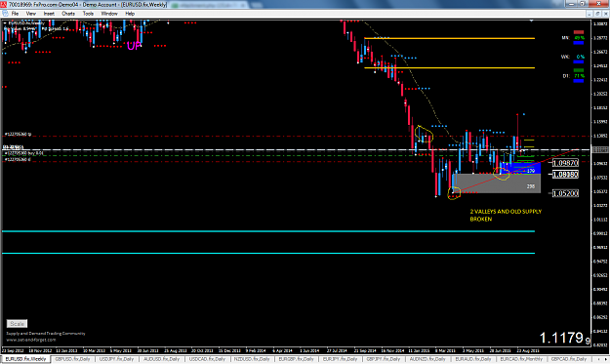Select the buy order line label on left
Screen dimensions: 610x364
point(23,153)
